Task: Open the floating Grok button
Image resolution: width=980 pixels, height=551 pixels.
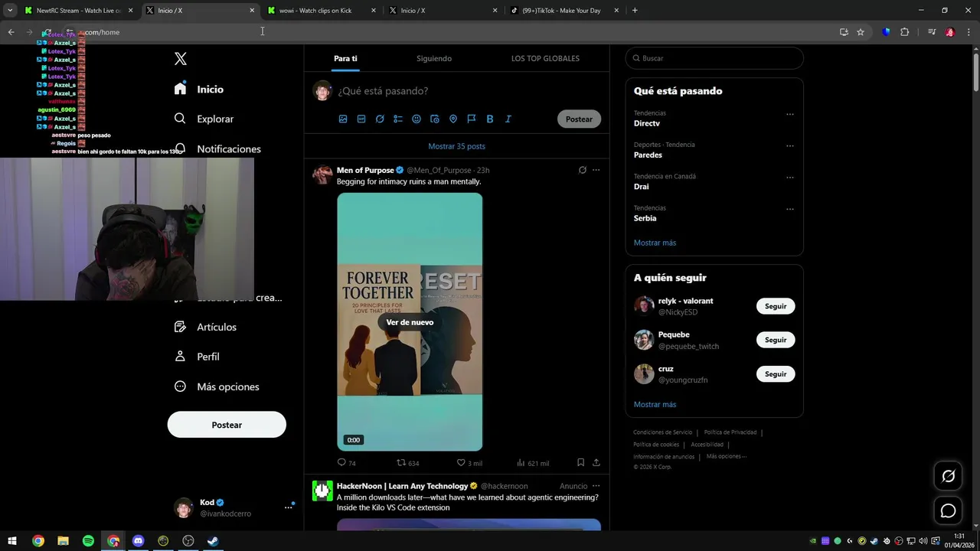Action: [x=948, y=476]
